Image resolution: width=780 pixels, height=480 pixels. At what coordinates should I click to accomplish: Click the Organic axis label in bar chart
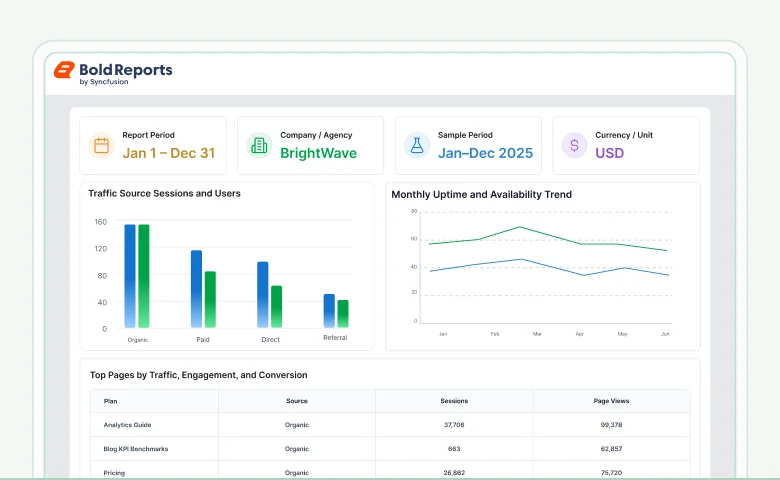click(x=138, y=340)
